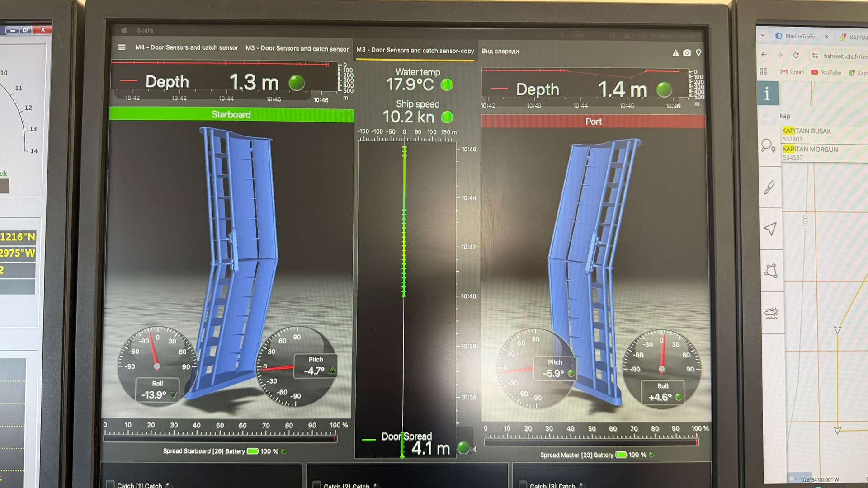
Task: Click the location pin icon in Scala
Action: (698, 53)
